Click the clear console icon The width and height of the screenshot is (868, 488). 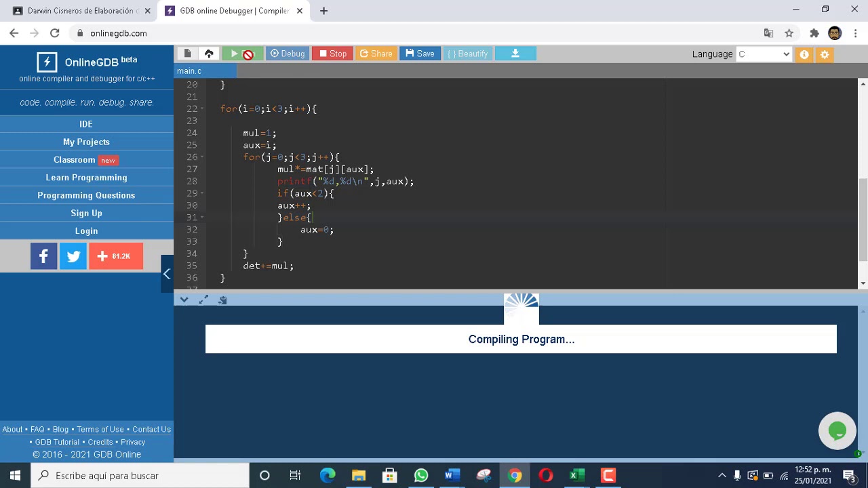pos(222,300)
